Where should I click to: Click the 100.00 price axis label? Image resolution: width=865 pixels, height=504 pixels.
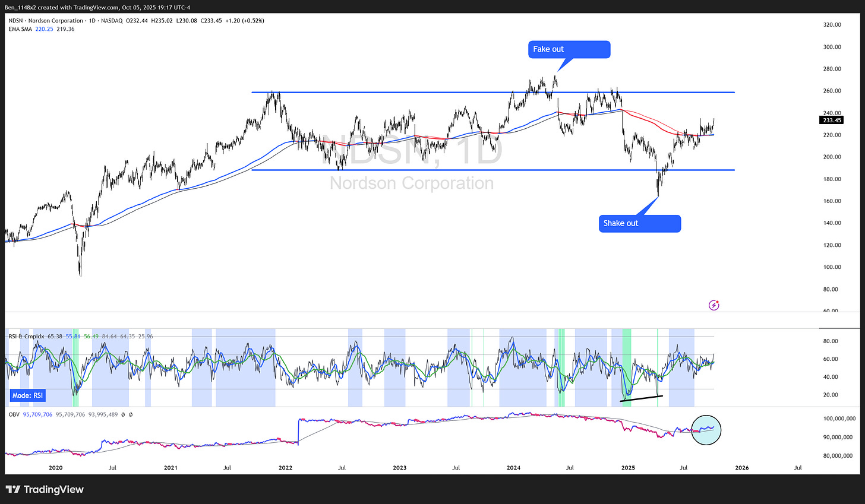(x=832, y=267)
